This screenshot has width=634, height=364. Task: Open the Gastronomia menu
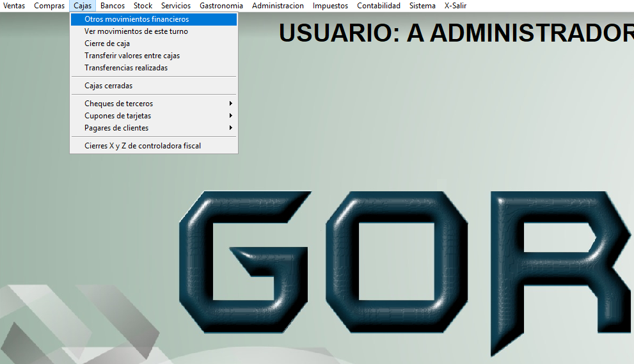coord(221,6)
